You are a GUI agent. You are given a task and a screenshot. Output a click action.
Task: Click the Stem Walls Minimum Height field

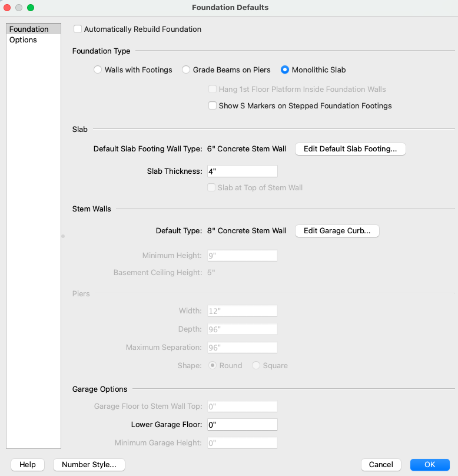(x=241, y=256)
